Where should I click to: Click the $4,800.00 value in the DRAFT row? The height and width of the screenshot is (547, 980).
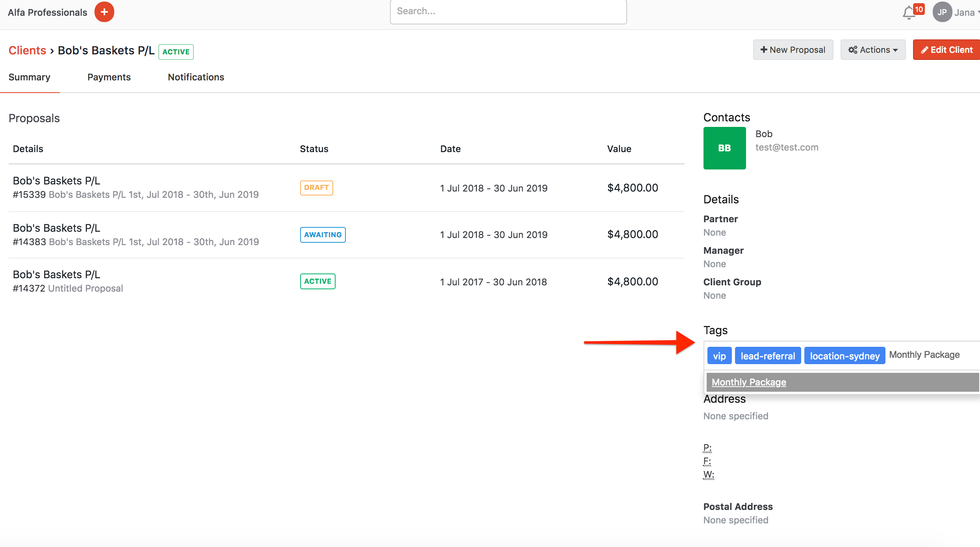(633, 188)
